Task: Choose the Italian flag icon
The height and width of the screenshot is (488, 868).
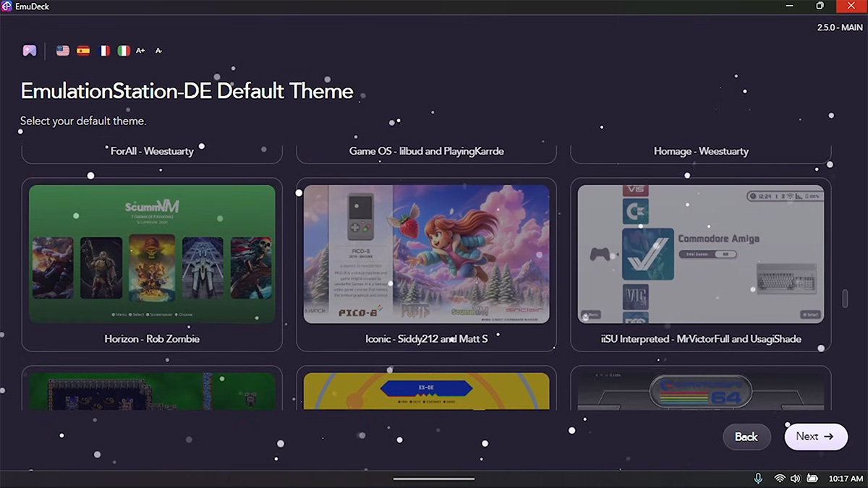Action: (123, 50)
